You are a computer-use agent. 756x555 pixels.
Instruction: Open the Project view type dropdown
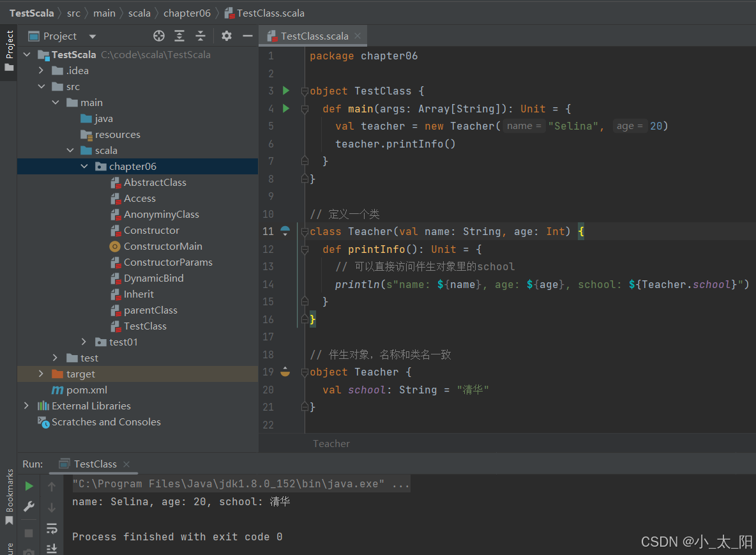click(x=93, y=36)
